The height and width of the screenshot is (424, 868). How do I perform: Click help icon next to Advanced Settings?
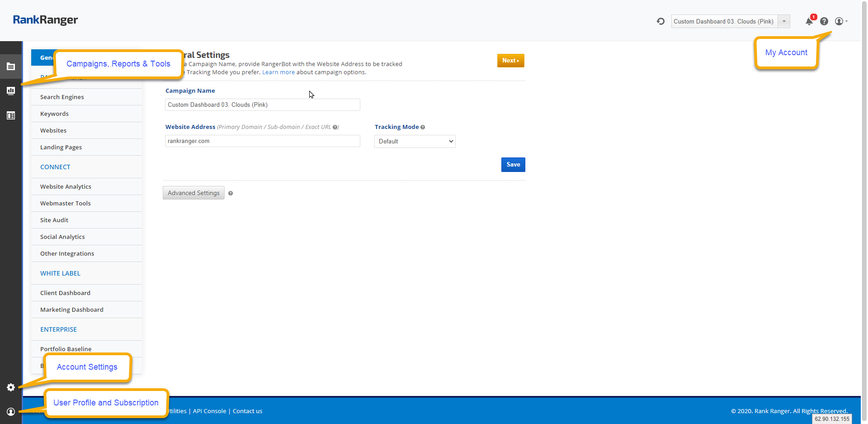231,193
